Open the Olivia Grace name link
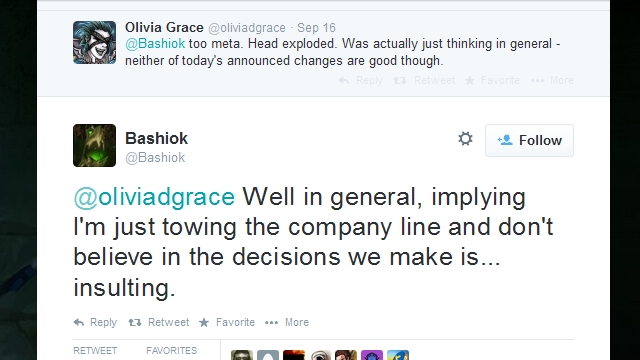 pyautogui.click(x=164, y=27)
